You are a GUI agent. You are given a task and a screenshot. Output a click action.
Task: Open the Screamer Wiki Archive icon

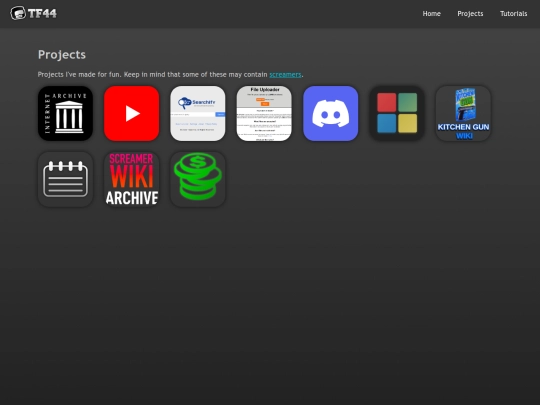[x=132, y=179]
